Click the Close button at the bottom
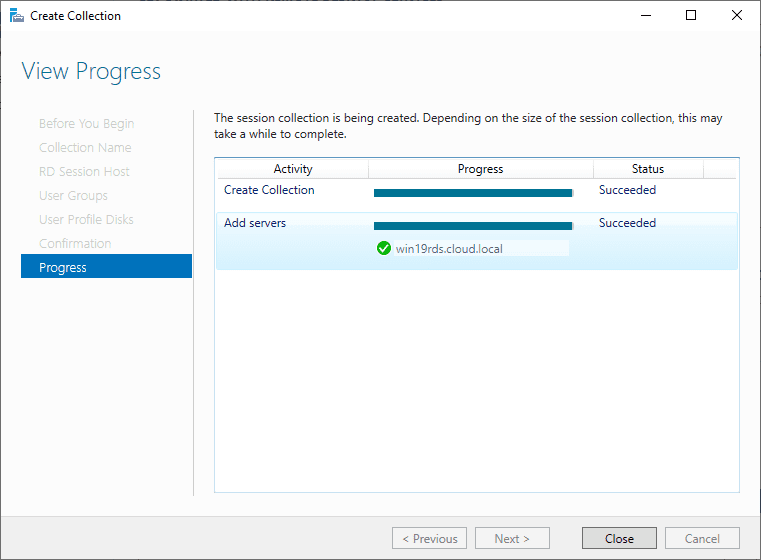 pos(619,538)
